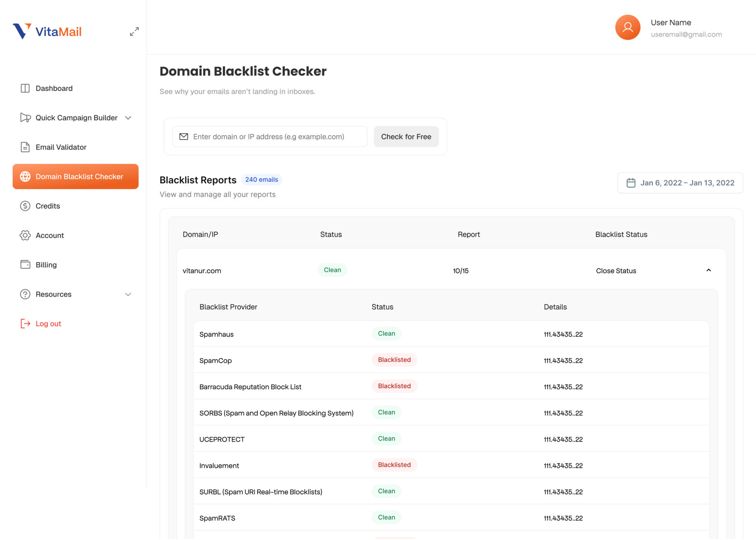Expand the Resources submenu chevron
Viewport: 756px width, 540px height.
(128, 294)
